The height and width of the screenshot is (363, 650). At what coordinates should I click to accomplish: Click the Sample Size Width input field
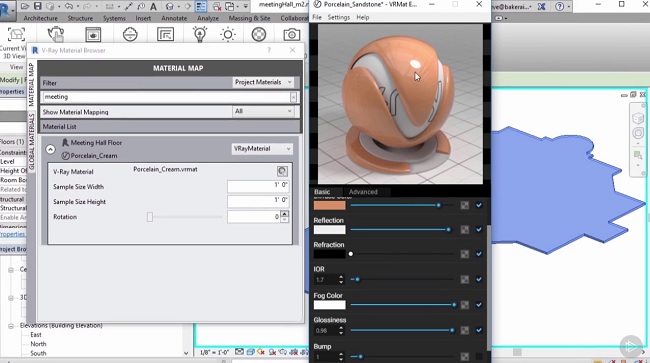tap(258, 186)
